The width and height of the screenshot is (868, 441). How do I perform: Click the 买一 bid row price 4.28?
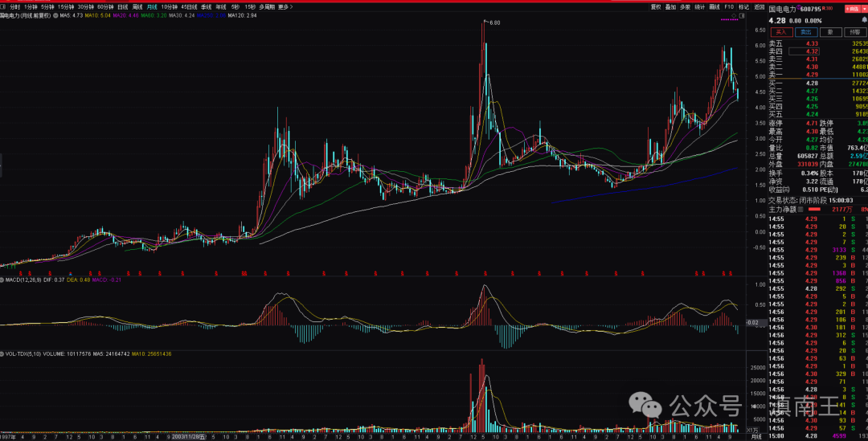point(812,83)
